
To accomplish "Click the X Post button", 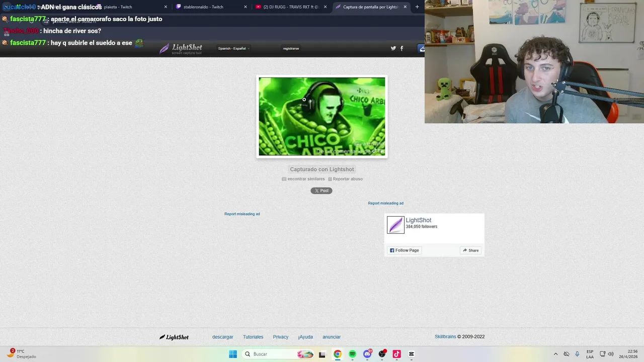I will pyautogui.click(x=321, y=191).
